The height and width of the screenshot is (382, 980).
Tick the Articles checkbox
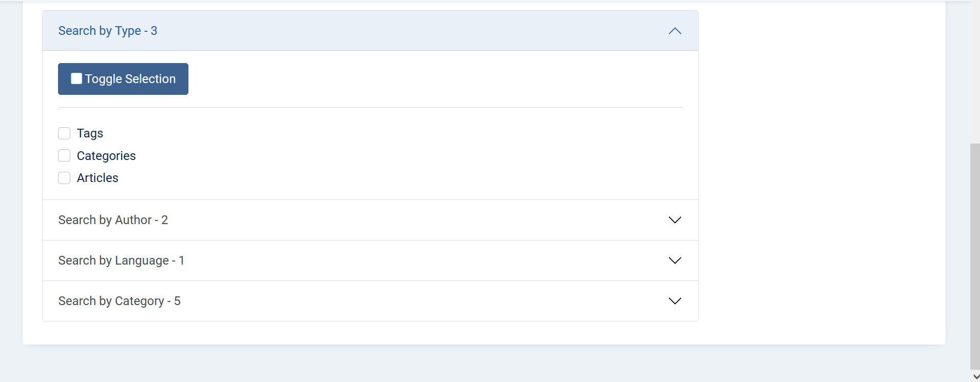tap(64, 178)
